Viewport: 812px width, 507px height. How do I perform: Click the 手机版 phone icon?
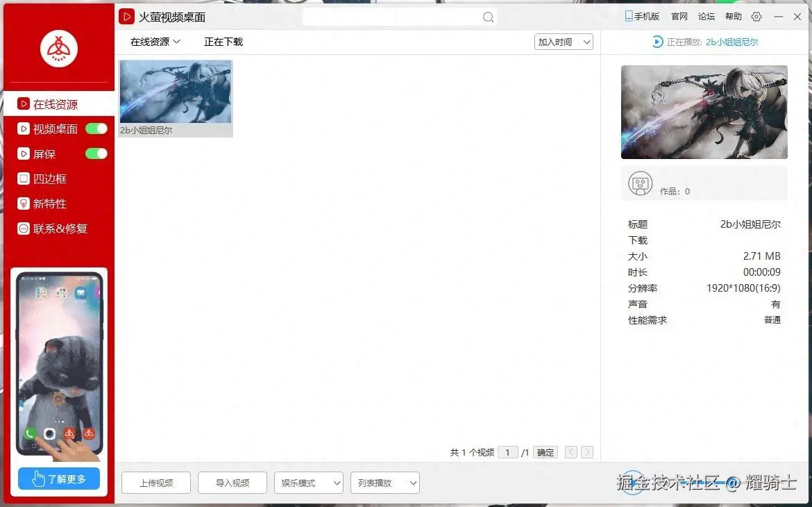click(x=629, y=17)
